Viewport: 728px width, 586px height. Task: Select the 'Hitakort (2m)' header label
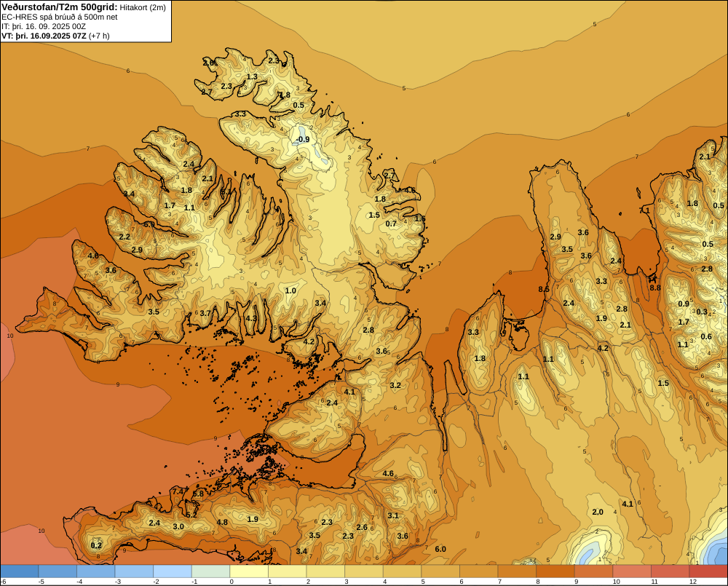pyautogui.click(x=143, y=7)
